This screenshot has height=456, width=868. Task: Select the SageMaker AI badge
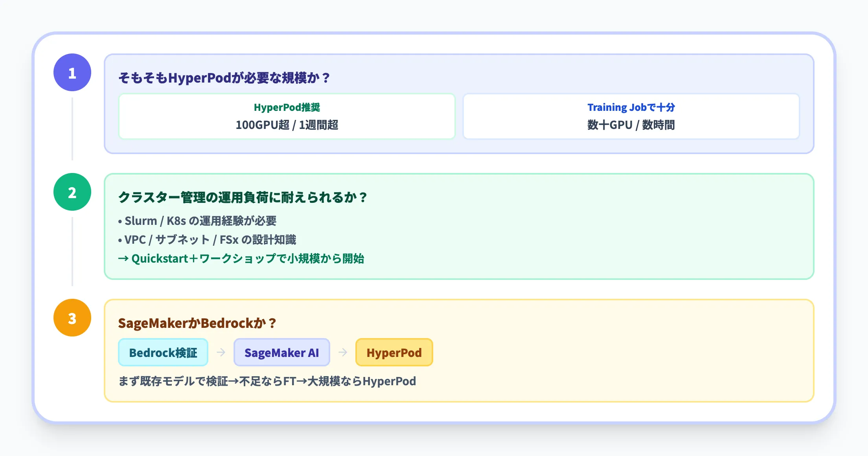(282, 353)
